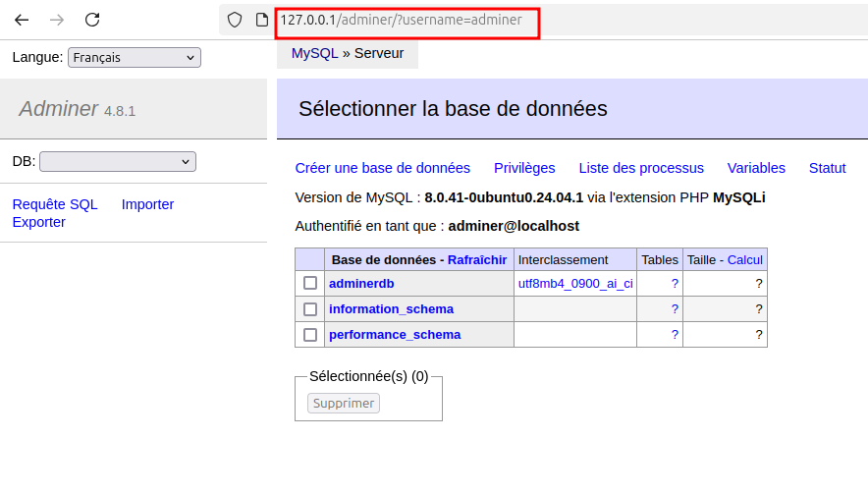Select the performance_schema checkbox
Image resolution: width=868 pixels, height=494 pixels.
[310, 335]
